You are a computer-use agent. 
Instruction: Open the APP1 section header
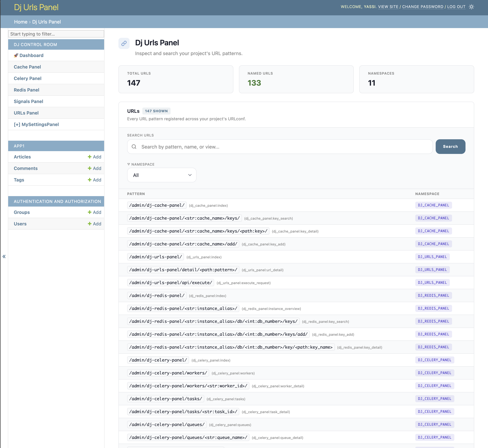(x=19, y=146)
